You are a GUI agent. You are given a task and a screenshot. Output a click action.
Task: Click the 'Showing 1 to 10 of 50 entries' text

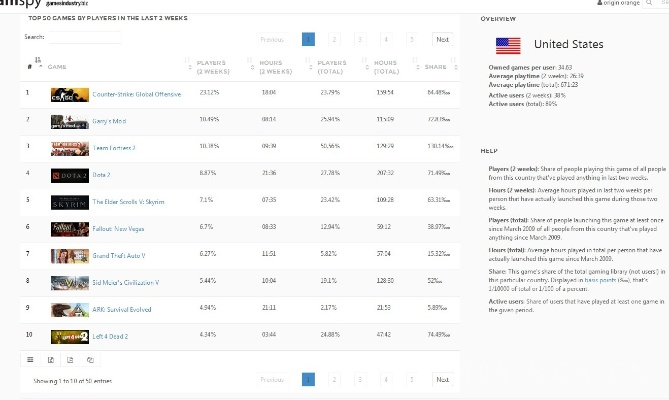coord(73,381)
